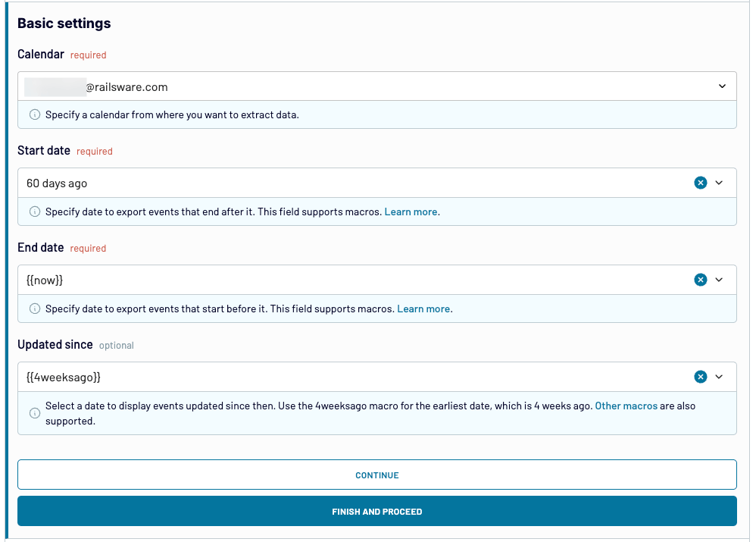The image size is (756, 542).
Task: Click the Updated since field '{{4weeksago}}'
Action: click(x=377, y=377)
